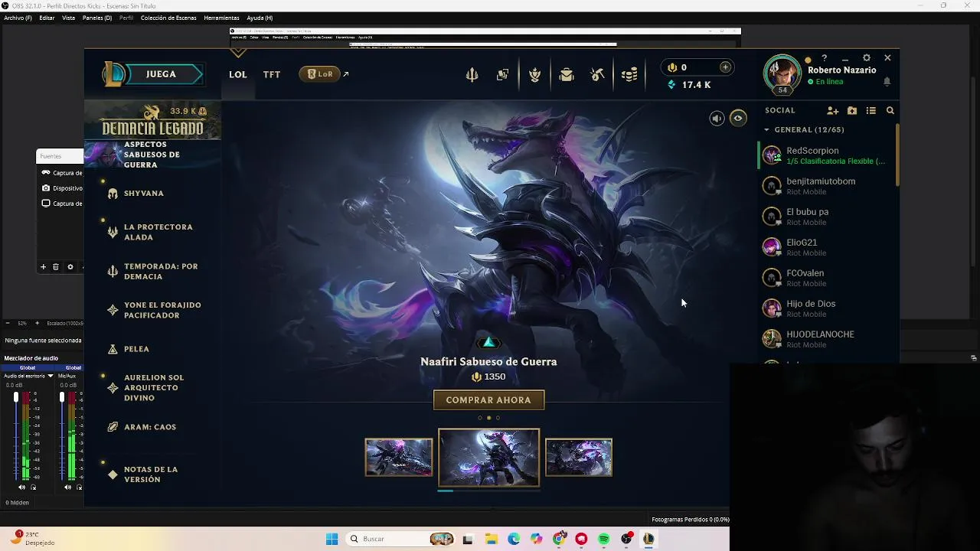The height and width of the screenshot is (551, 980).
Task: Open Temporada: Por Demacia entry
Action: point(161,272)
